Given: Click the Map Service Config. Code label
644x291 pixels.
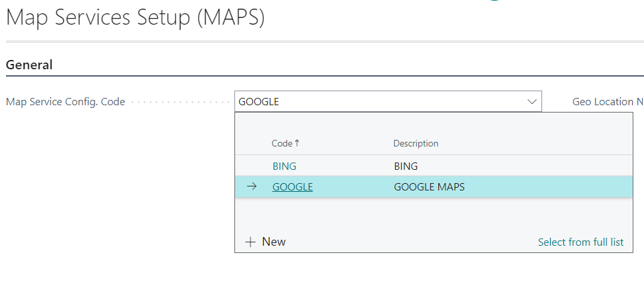Looking at the screenshot, I should 65,102.
